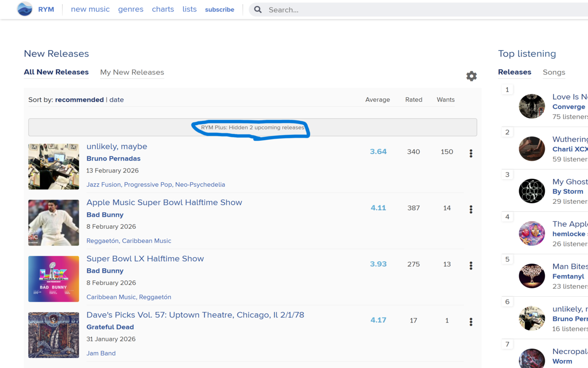Click the Wants column header

446,100
